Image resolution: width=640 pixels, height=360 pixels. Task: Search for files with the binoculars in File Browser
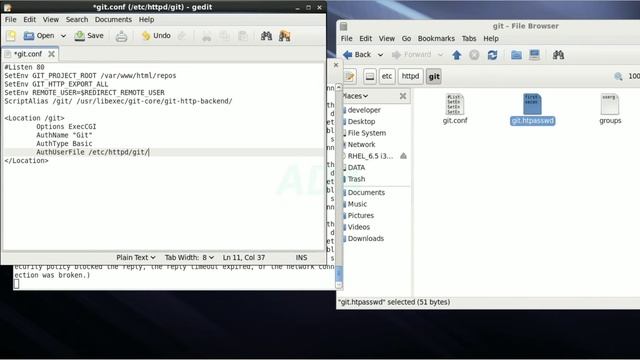tap(558, 55)
